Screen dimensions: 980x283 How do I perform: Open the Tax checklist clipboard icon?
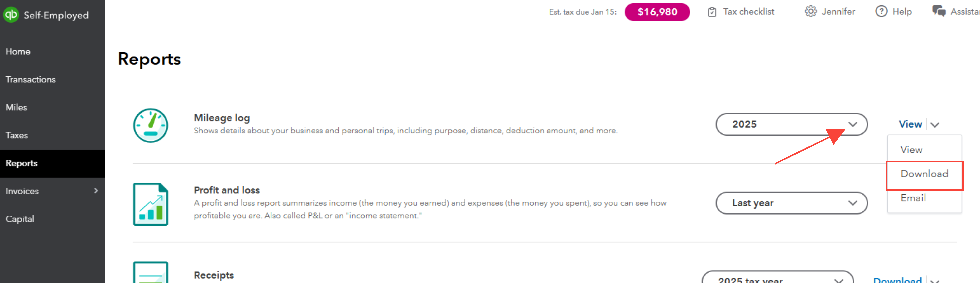(712, 12)
